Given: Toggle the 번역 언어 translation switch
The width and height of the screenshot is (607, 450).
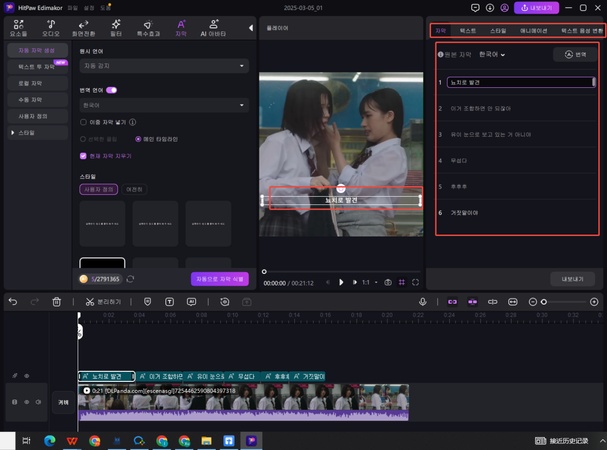Looking at the screenshot, I should (x=112, y=89).
